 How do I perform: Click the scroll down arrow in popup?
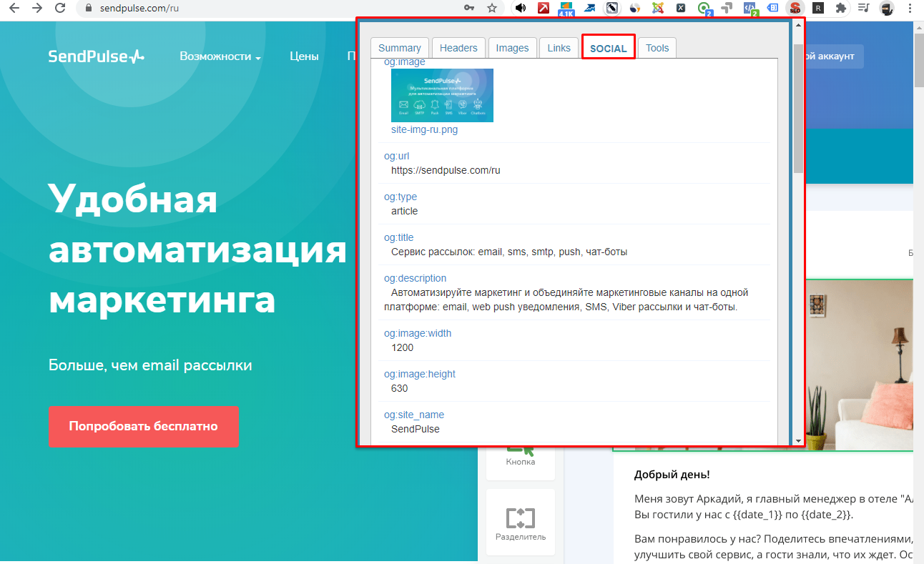(798, 441)
